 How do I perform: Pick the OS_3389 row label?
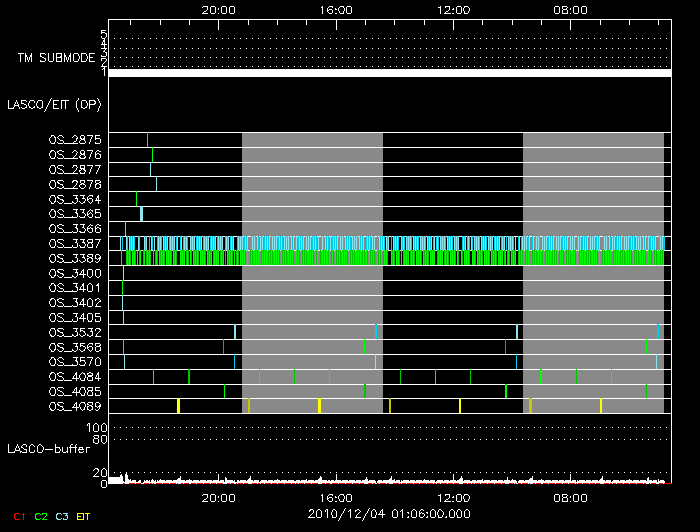pyautogui.click(x=75, y=258)
